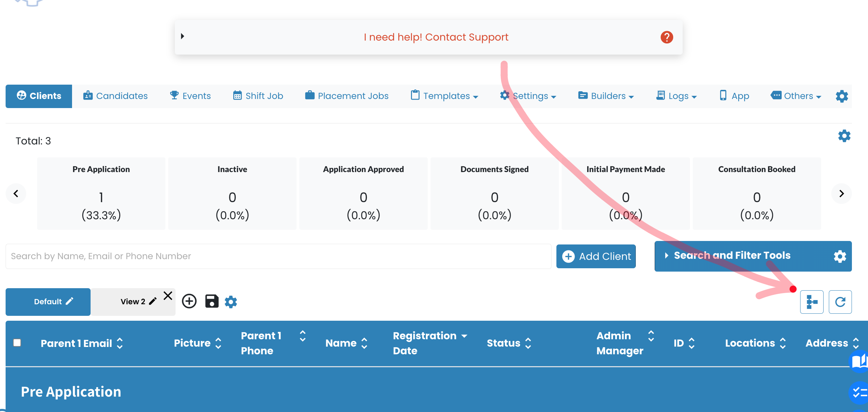Open the floating checklist icon

(x=859, y=392)
